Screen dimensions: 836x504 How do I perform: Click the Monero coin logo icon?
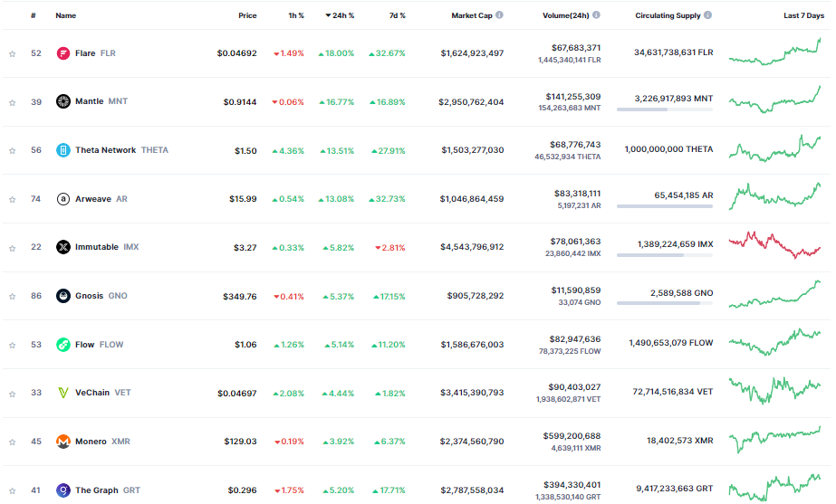pos(63,442)
